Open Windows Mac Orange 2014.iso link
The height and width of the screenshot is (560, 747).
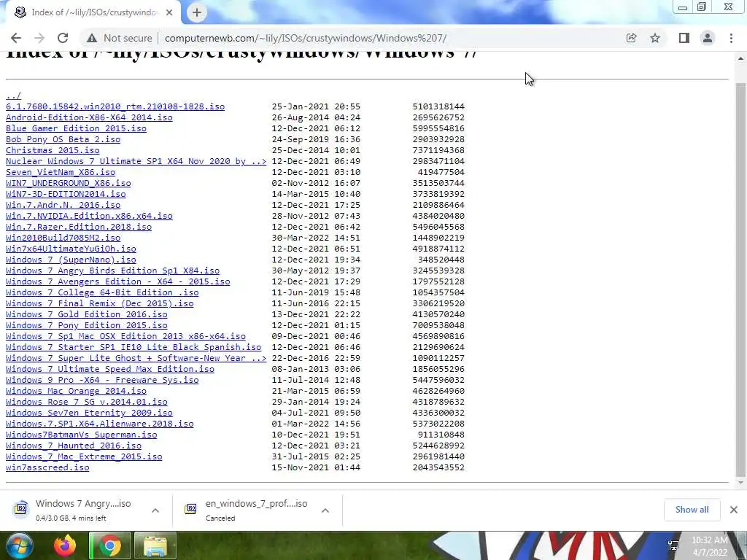pyautogui.click(x=76, y=392)
